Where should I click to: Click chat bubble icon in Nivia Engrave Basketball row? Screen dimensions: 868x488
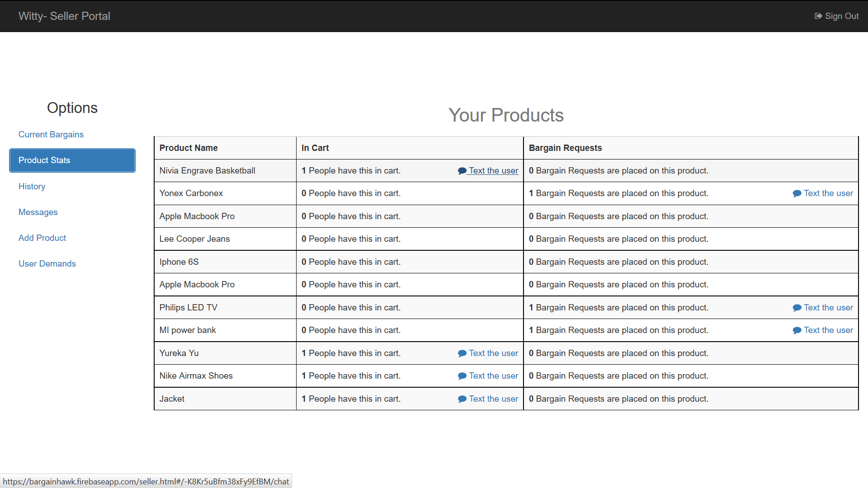[462, 171]
